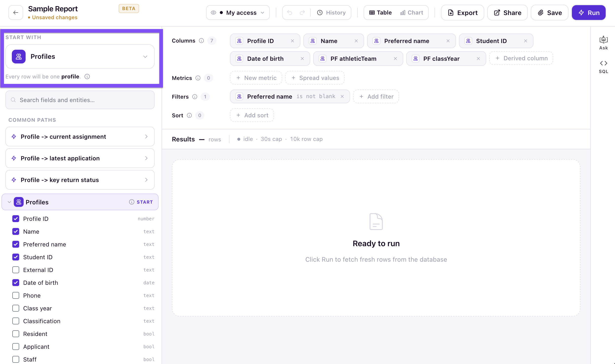Click the info icon next to Columns
Image resolution: width=615 pixels, height=364 pixels.
click(x=201, y=41)
